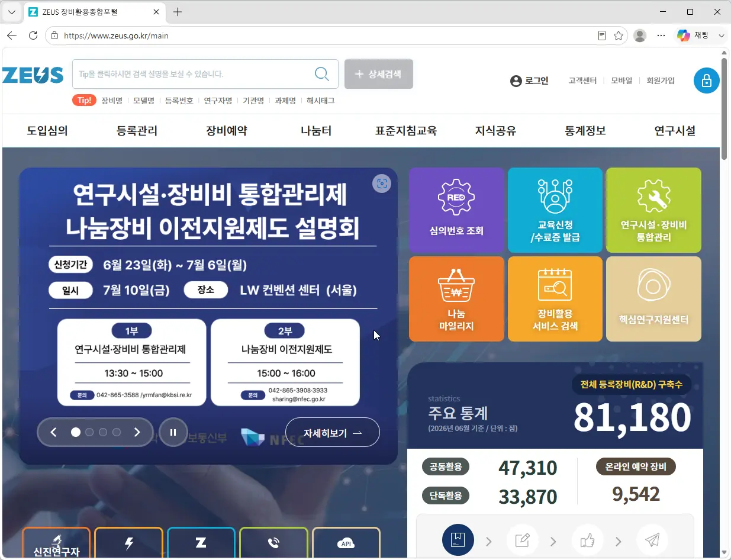Refresh the page
The height and width of the screenshot is (560, 731).
[33, 36]
